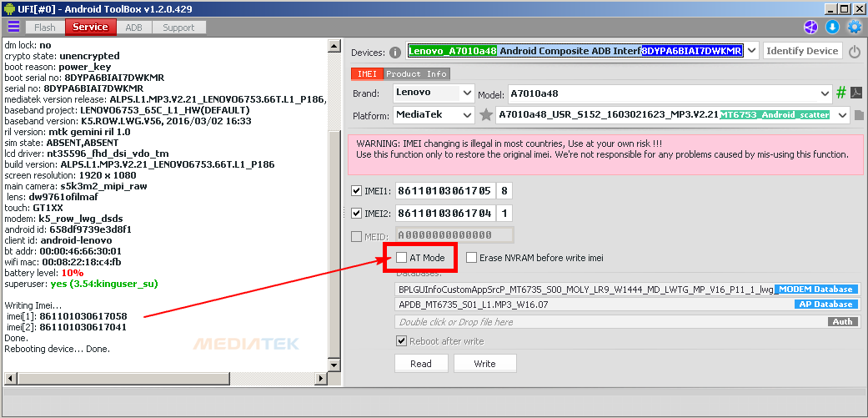Click the log scroll down arrow

(334, 365)
